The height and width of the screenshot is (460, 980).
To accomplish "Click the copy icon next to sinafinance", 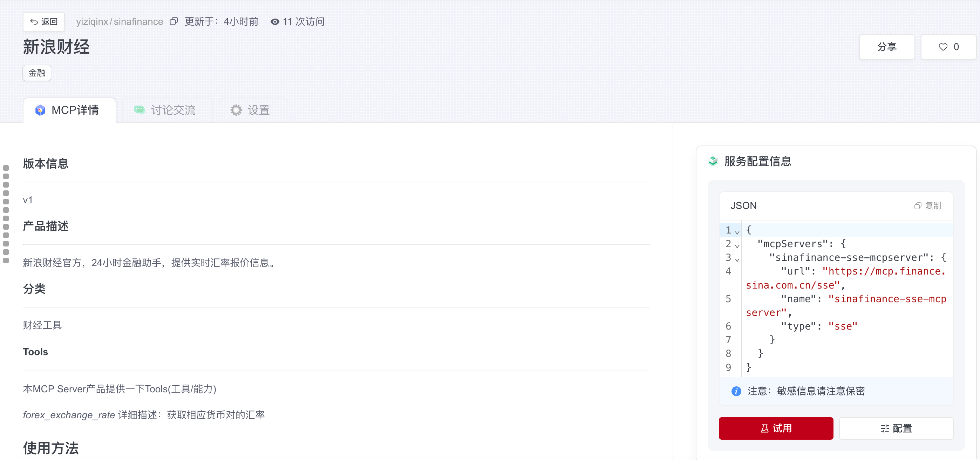I will (174, 21).
